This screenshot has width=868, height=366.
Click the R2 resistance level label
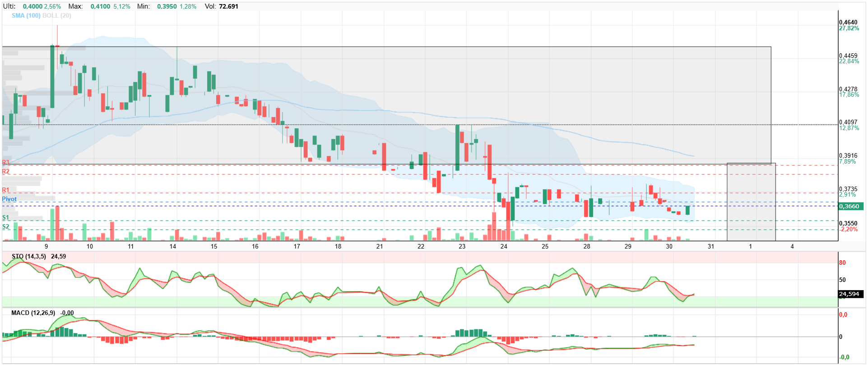pos(6,171)
